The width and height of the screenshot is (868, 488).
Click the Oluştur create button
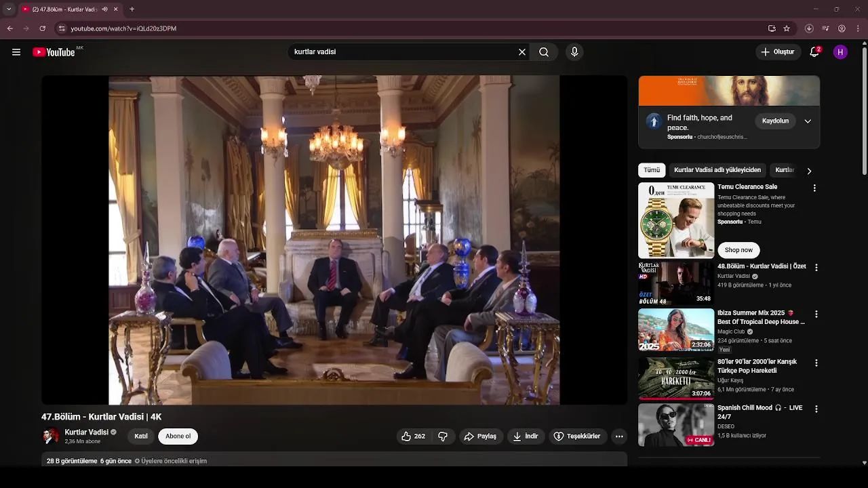778,52
